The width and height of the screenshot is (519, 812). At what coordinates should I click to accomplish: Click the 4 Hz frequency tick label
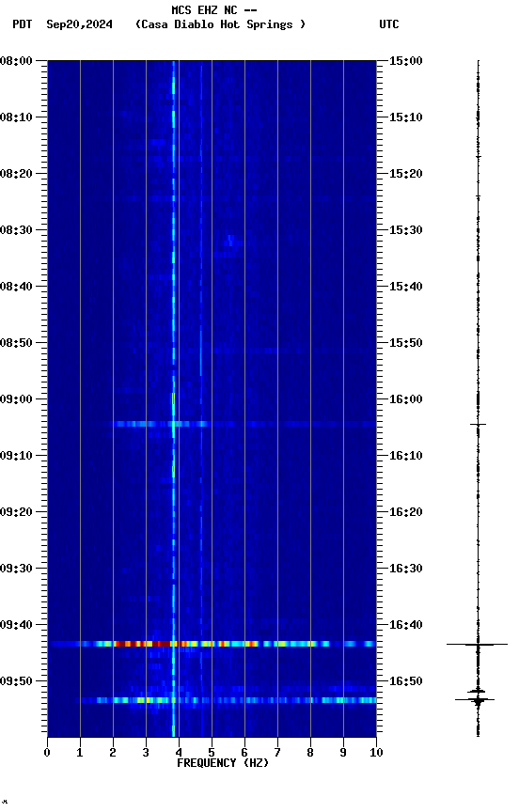coord(179,753)
